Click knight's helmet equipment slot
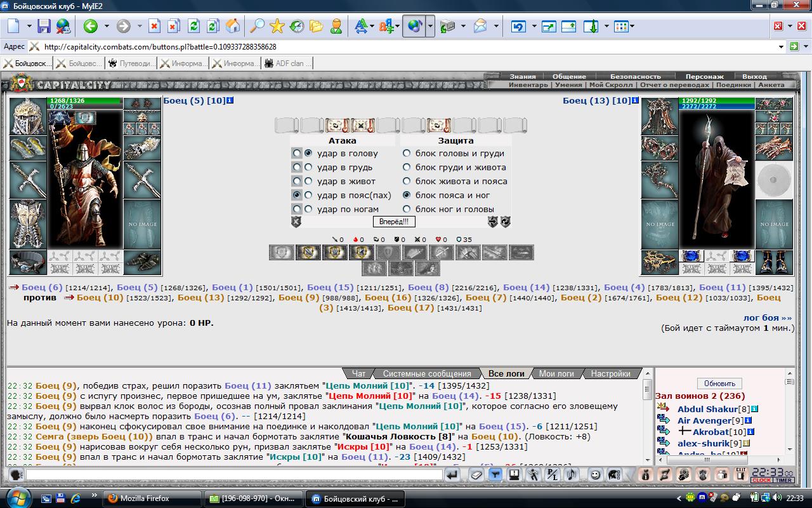Screen dimensions: 812x508 pos(27,116)
